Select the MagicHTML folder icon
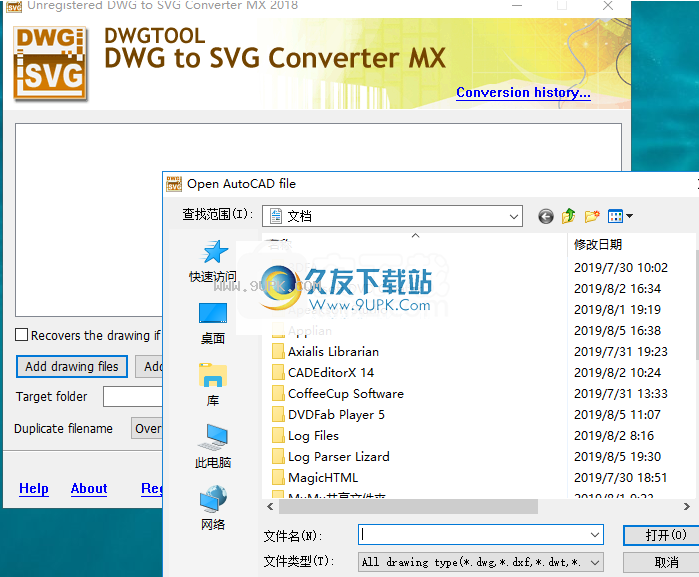 point(278,477)
